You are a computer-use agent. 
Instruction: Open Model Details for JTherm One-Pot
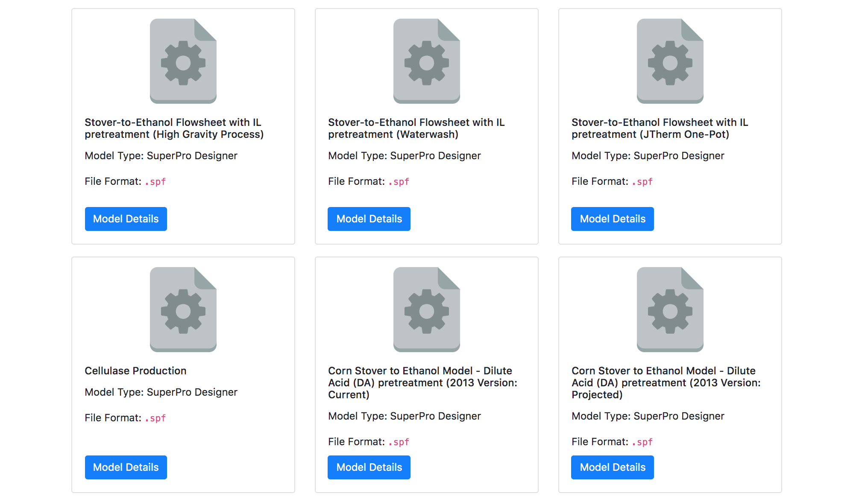pyautogui.click(x=612, y=219)
